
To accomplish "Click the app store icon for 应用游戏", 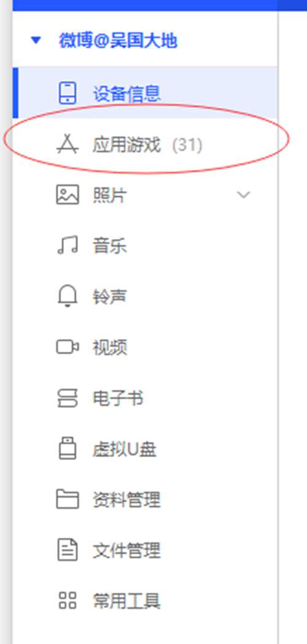I will [68, 144].
